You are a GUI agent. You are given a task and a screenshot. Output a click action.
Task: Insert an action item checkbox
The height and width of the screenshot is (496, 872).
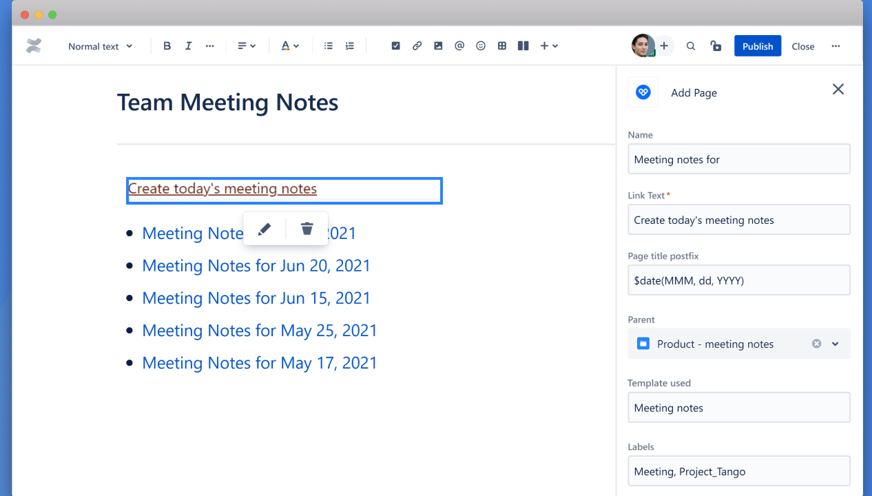click(395, 46)
